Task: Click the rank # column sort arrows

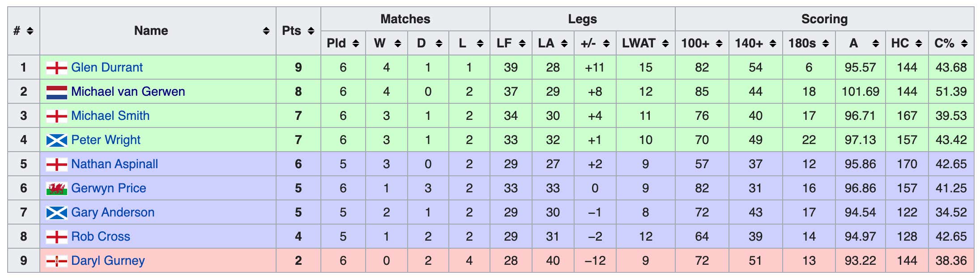Action: tap(30, 31)
